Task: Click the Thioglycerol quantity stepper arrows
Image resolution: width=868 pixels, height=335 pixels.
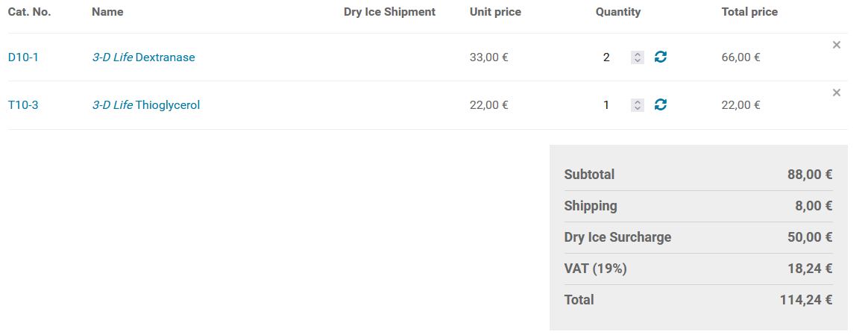Action: click(637, 105)
